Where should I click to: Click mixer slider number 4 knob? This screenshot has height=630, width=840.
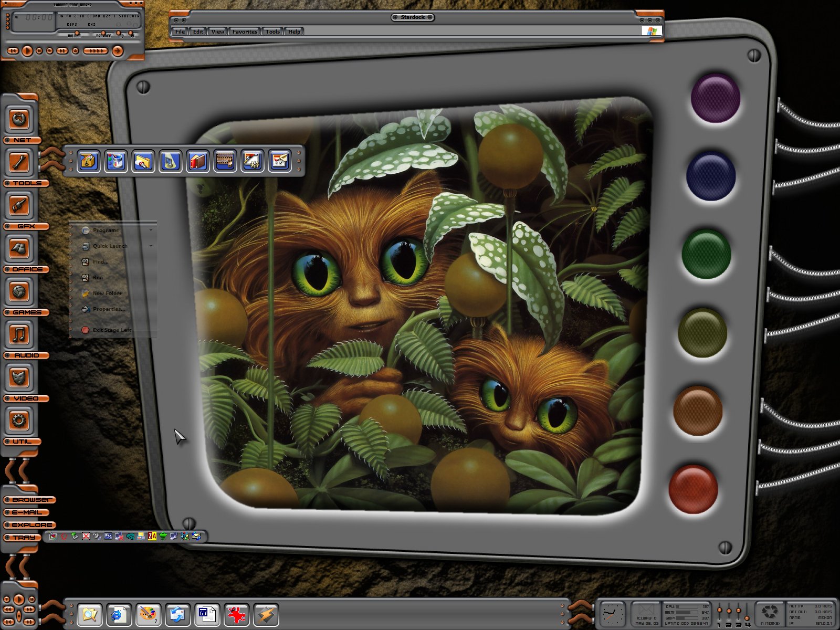(747, 618)
